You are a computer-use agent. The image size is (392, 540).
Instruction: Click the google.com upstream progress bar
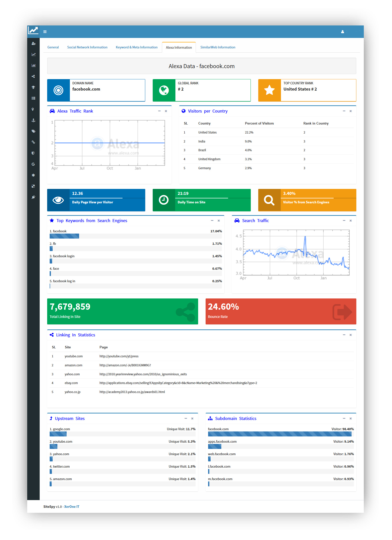click(x=123, y=434)
